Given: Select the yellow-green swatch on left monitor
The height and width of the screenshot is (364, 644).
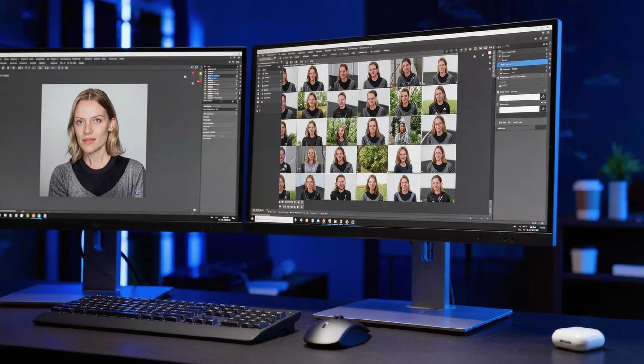Looking at the screenshot, I should tap(201, 73).
